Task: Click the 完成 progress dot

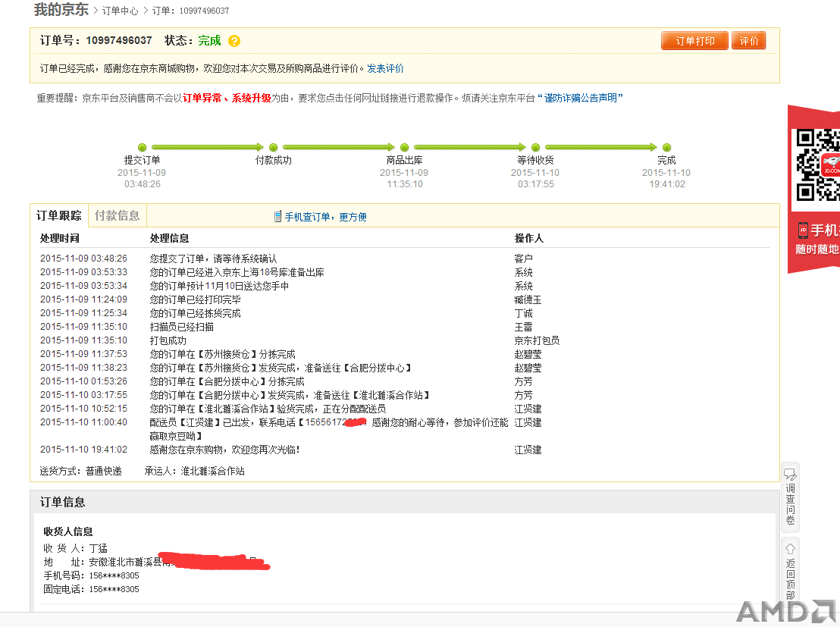Action: pos(667,147)
